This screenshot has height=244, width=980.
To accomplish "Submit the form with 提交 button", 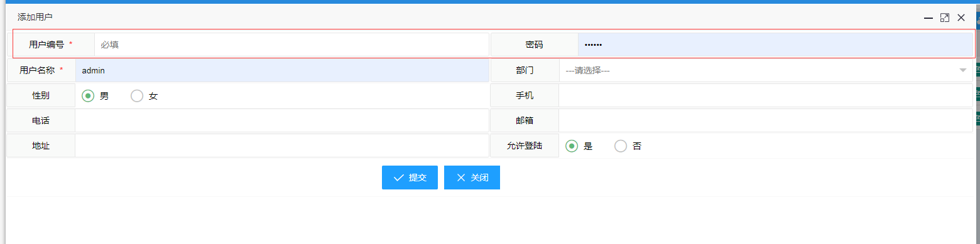I will pyautogui.click(x=410, y=178).
